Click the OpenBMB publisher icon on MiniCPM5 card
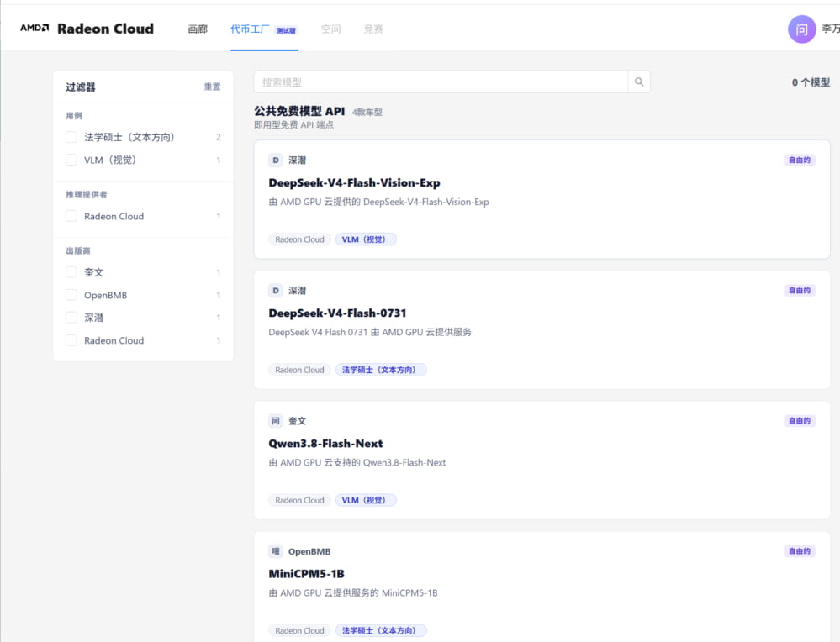The height and width of the screenshot is (642, 840). pyautogui.click(x=275, y=551)
